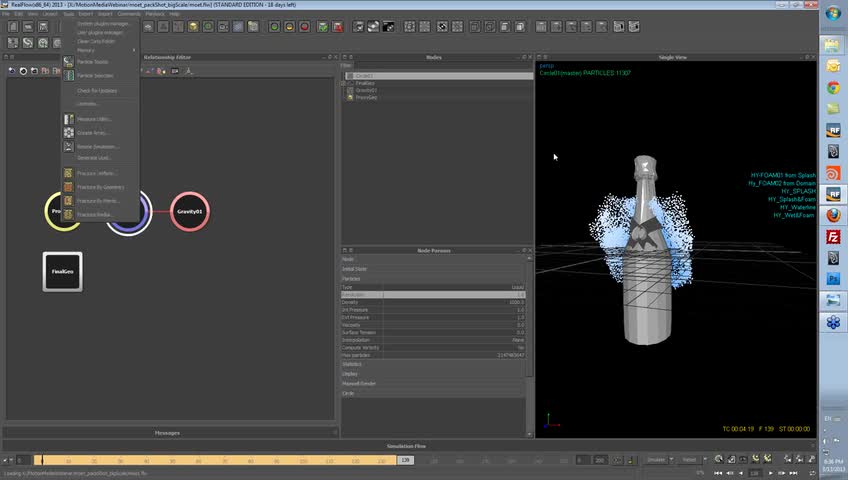Viewport: 848px width, 480px height.
Task: Select ProxyGeo in the Nodes list
Action: pos(366,97)
